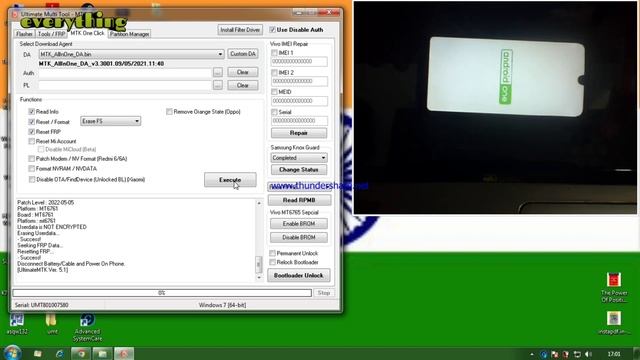The height and width of the screenshot is (360, 640).
Task: Click the 0% progress bar
Action: tap(162, 293)
